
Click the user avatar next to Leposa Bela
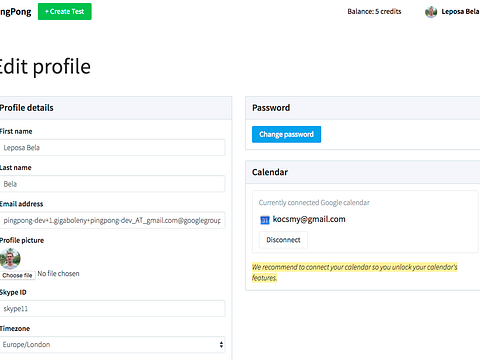[x=431, y=12]
